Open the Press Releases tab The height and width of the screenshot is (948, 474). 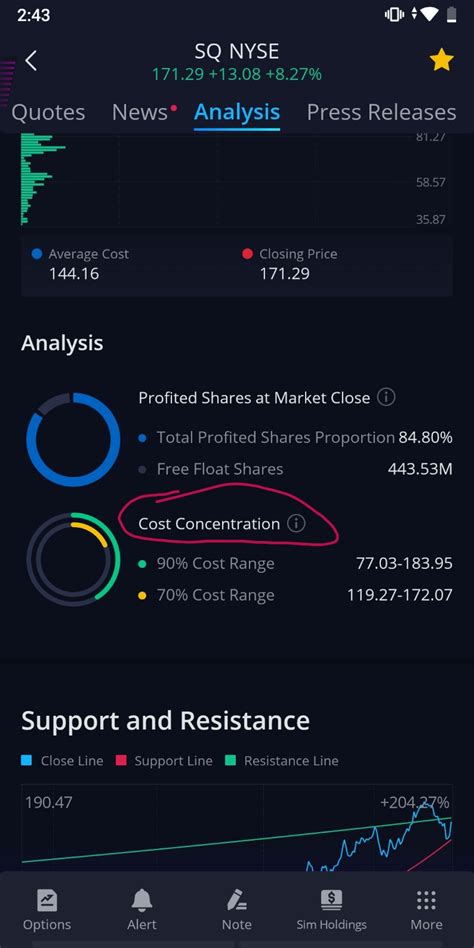click(381, 112)
